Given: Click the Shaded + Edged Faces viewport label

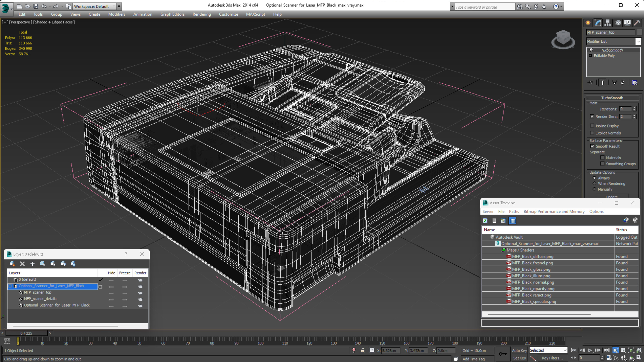Looking at the screenshot, I should (54, 22).
